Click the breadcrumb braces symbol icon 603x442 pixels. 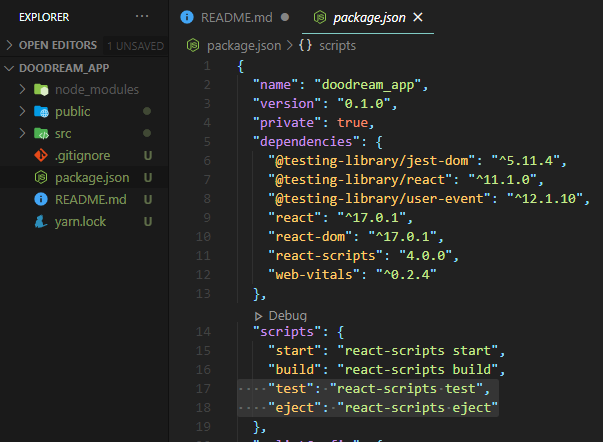coord(306,45)
